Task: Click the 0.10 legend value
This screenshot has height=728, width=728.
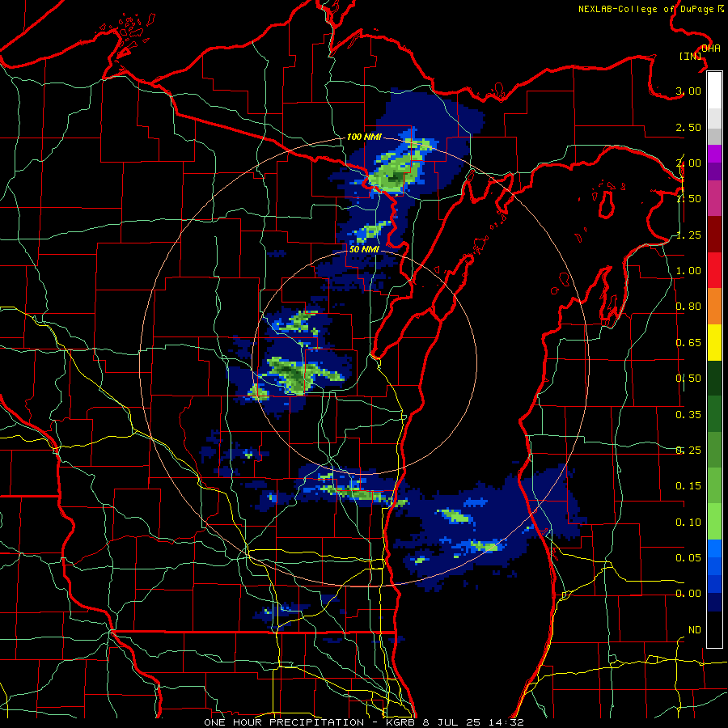Action: click(x=688, y=523)
